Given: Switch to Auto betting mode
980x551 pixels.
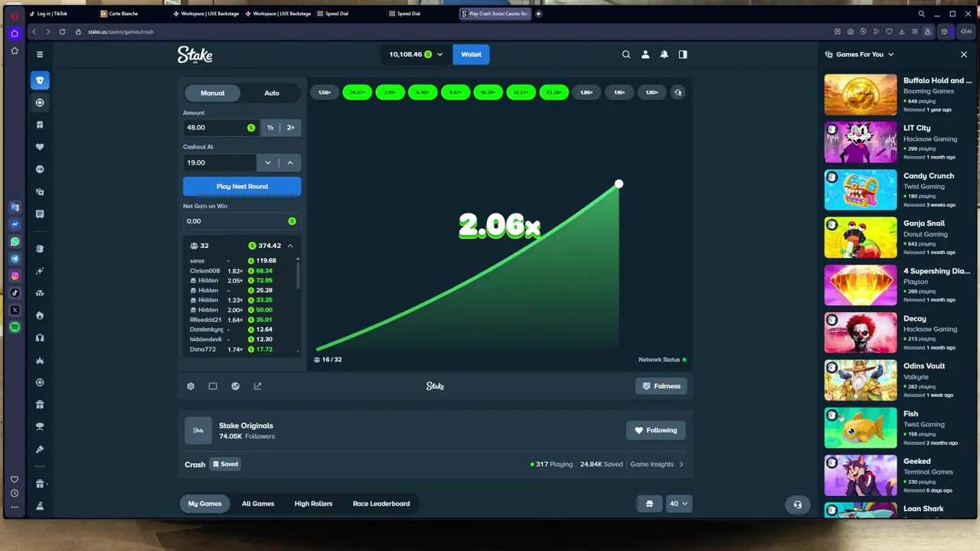Looking at the screenshot, I should [272, 93].
